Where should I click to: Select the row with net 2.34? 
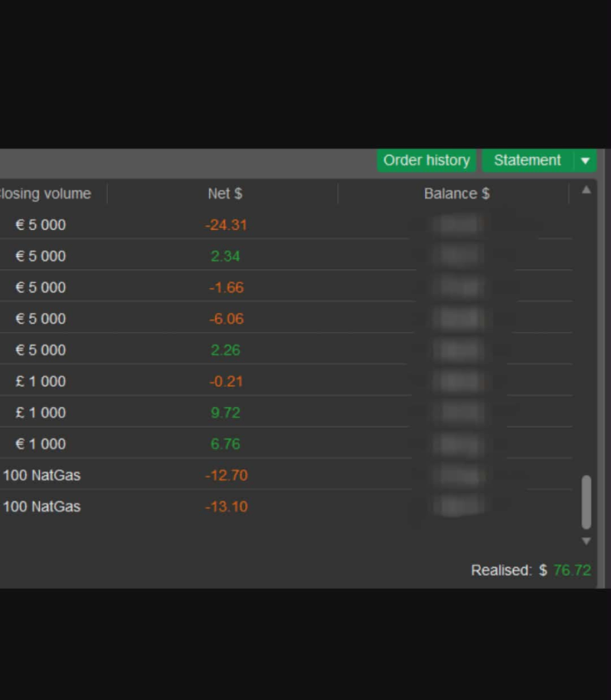click(226, 256)
